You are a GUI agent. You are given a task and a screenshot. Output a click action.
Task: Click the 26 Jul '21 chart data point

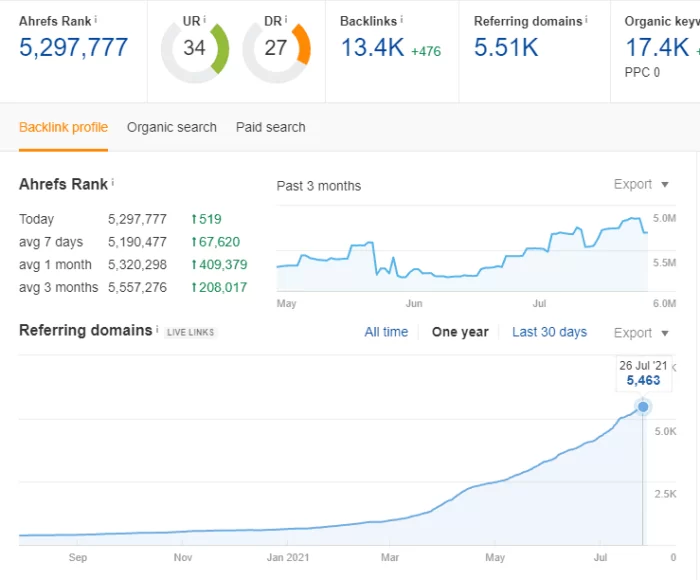643,407
